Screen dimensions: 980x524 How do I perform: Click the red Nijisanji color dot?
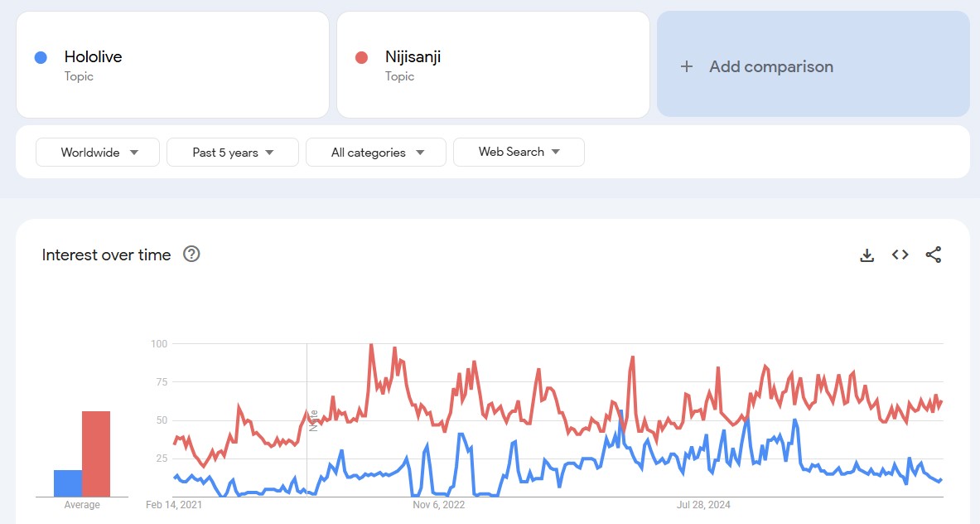coord(361,57)
